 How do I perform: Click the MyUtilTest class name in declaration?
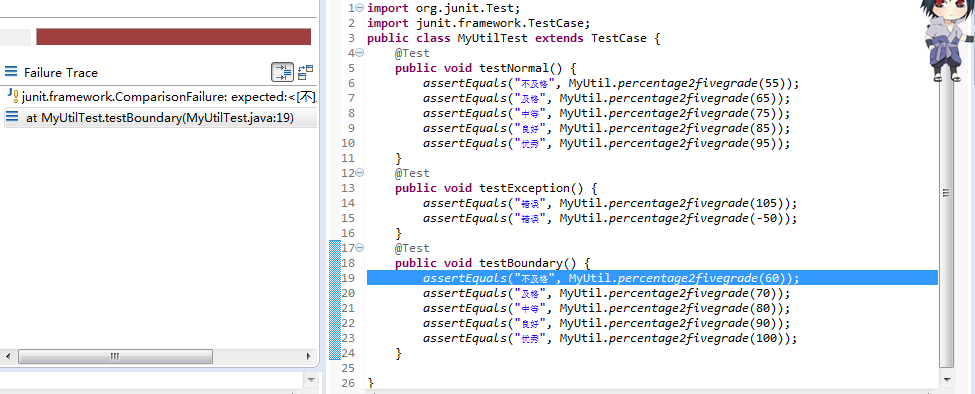pos(492,38)
